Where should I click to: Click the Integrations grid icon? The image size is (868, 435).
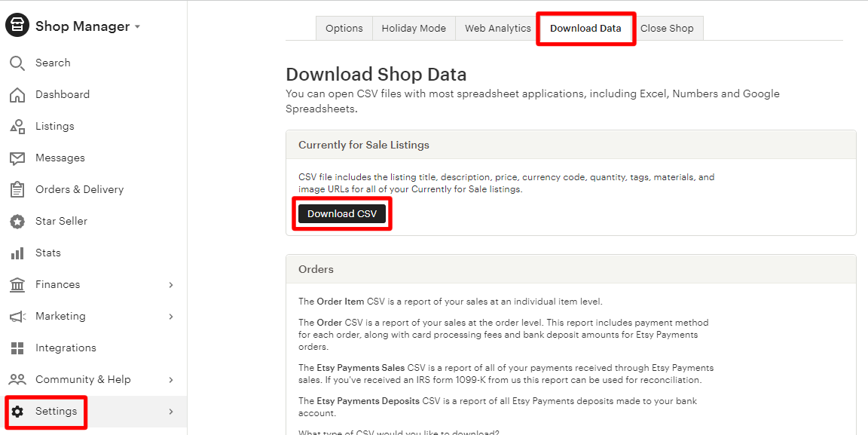[17, 348]
